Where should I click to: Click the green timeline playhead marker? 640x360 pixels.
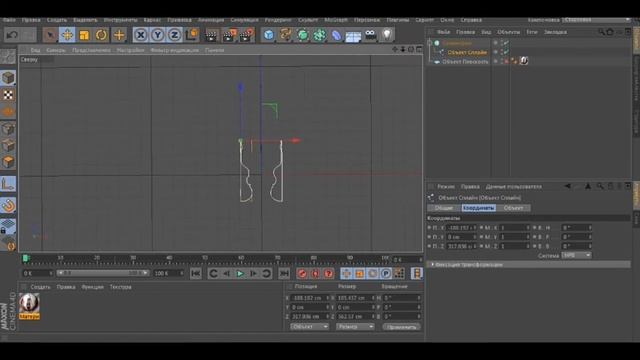coord(26,258)
